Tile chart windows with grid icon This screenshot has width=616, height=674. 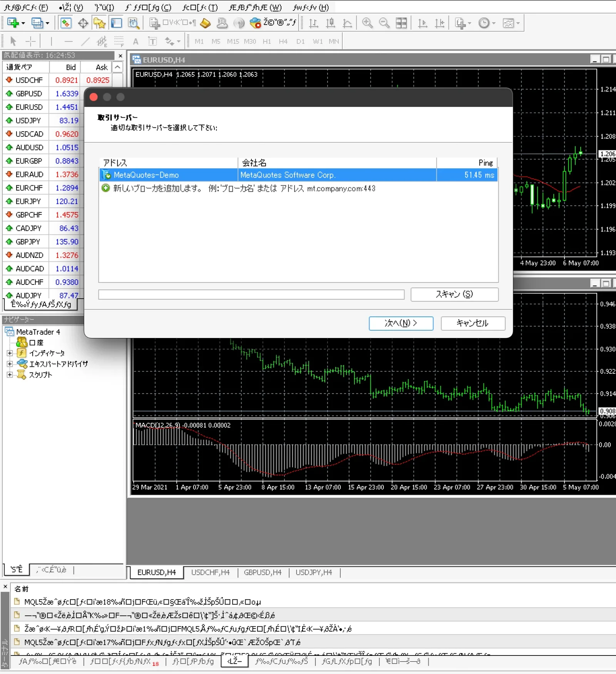coord(401,23)
